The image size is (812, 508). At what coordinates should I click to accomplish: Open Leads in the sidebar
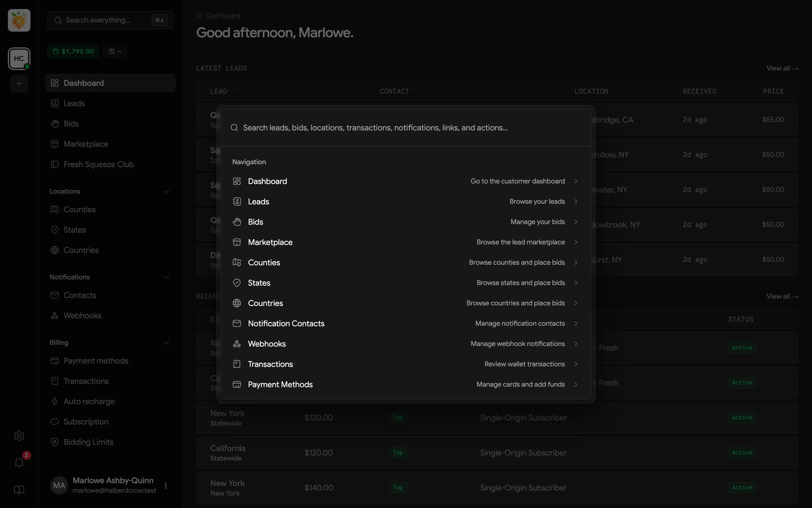click(x=110, y=104)
